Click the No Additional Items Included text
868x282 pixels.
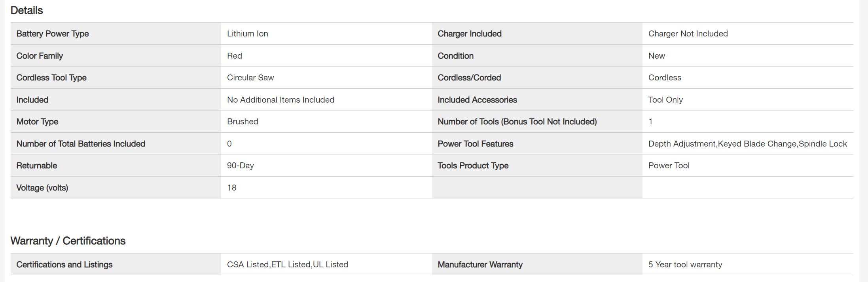coord(280,100)
